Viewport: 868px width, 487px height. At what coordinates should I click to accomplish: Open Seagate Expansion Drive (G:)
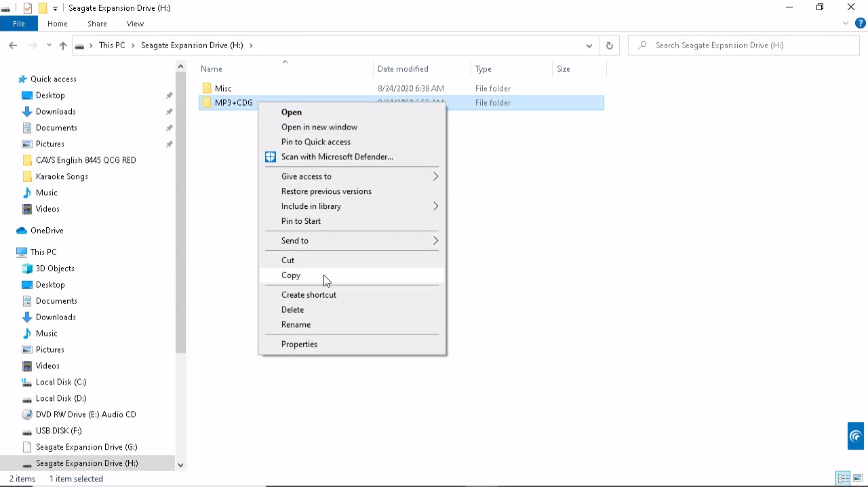point(86,448)
